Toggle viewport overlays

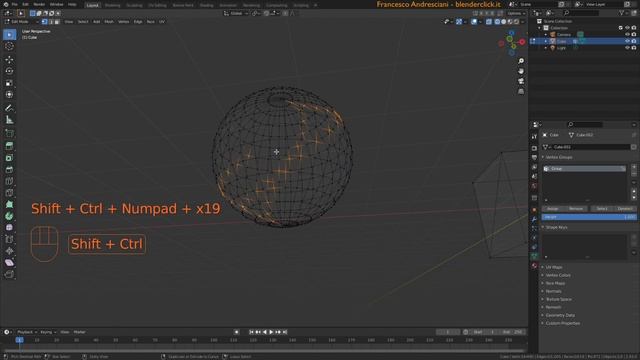[x=474, y=22]
